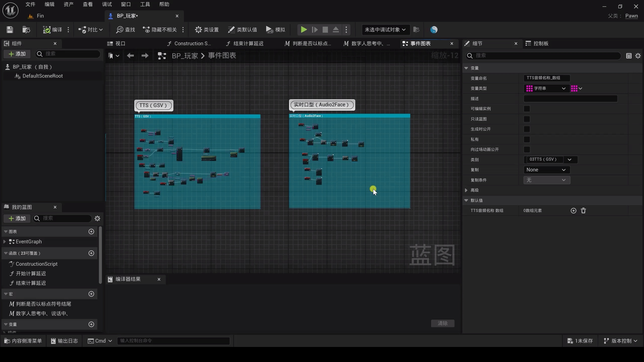Open the 03TTS(GSV) category dropdown
Screen dimensions: 644x362
click(x=570, y=160)
